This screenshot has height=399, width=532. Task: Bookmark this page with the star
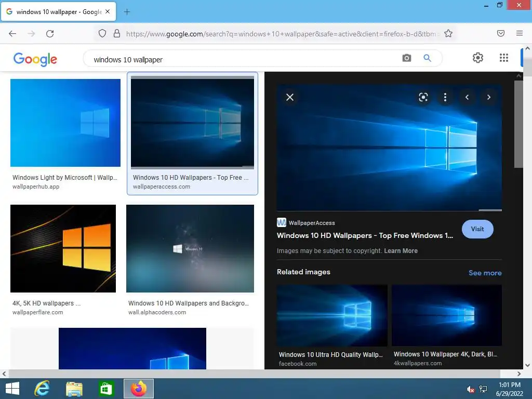(448, 33)
